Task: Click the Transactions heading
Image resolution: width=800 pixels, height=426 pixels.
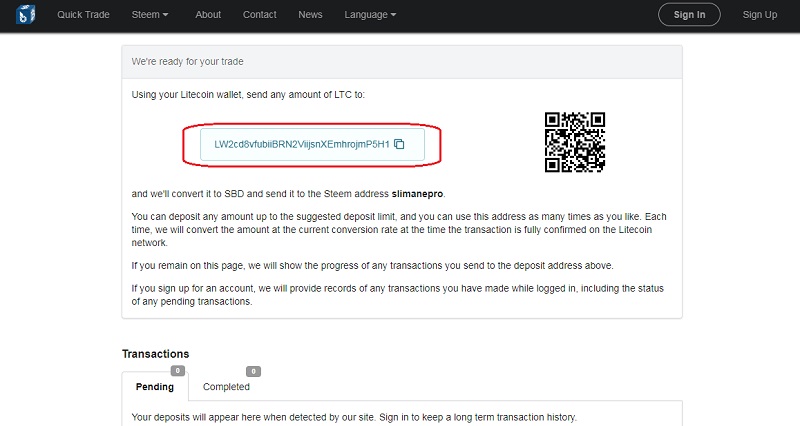Action: pos(156,354)
